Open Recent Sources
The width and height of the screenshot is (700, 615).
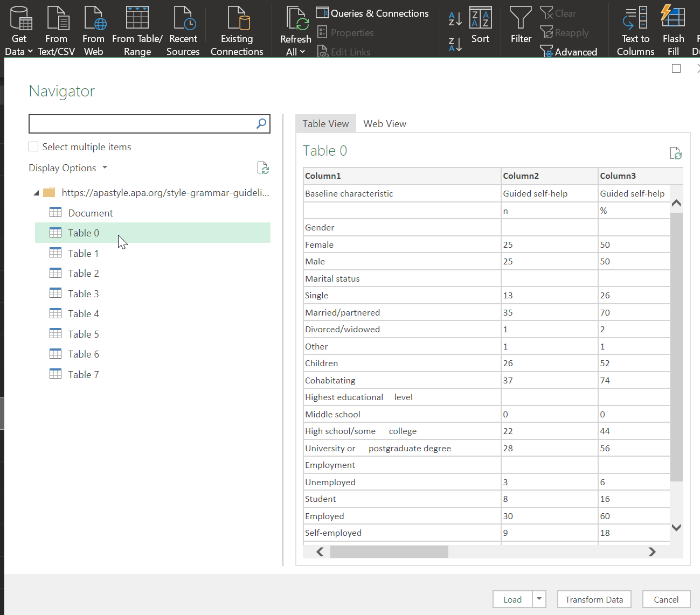click(183, 30)
